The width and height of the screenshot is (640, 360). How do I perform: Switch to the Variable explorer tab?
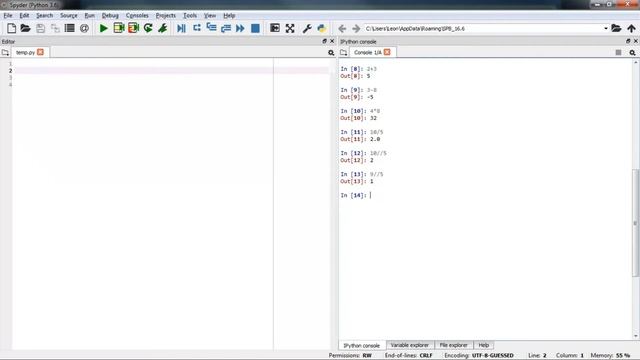(x=410, y=345)
